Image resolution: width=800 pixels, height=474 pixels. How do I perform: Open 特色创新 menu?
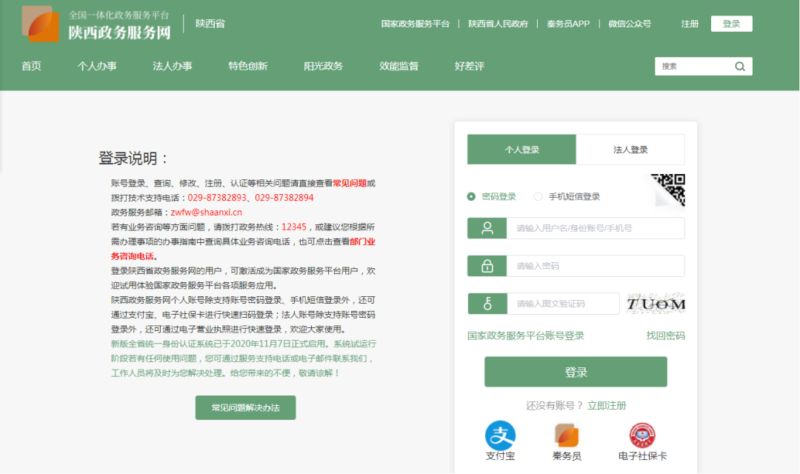click(248, 66)
